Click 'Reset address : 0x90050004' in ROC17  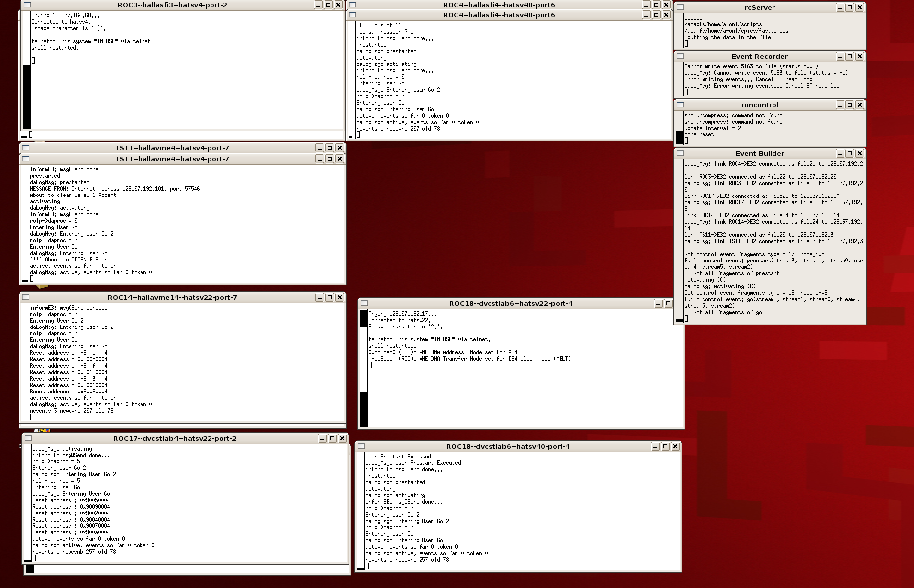click(x=71, y=500)
